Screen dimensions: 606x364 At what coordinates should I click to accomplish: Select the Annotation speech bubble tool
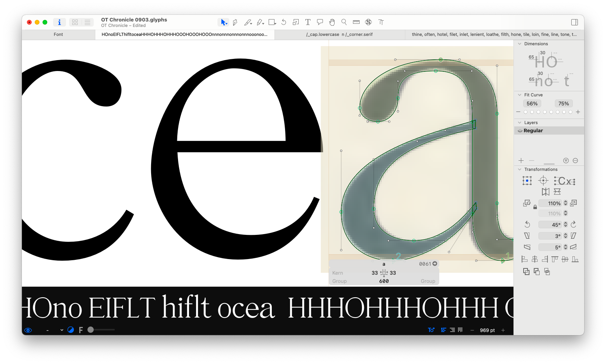click(320, 22)
